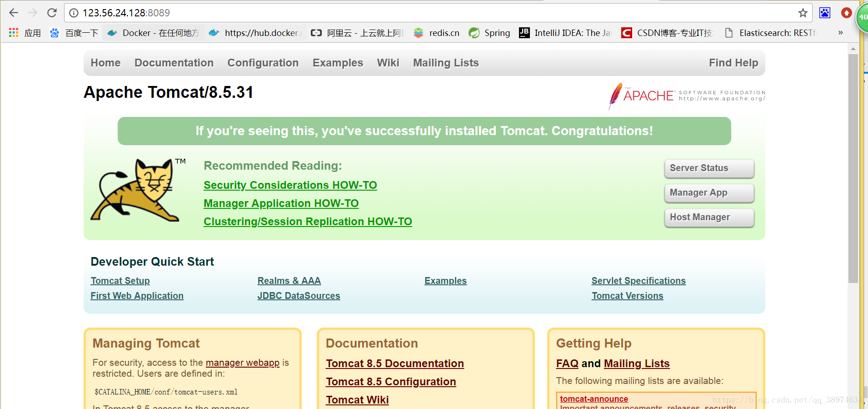Click the Host Manager button
This screenshot has height=409, width=868.
tap(709, 217)
